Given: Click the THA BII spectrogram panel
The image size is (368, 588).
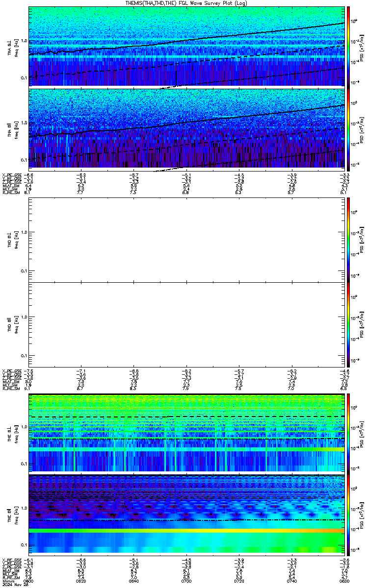Looking at the screenshot, I should 186,129.
